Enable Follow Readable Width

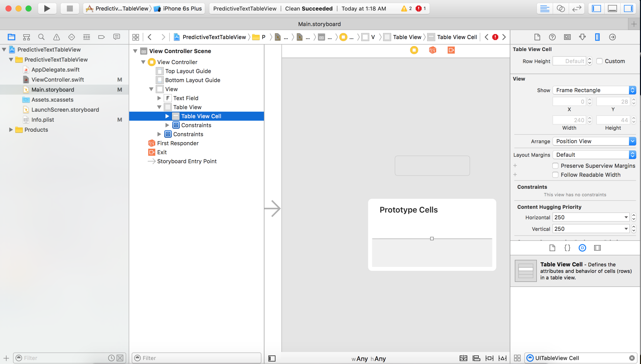coord(555,175)
